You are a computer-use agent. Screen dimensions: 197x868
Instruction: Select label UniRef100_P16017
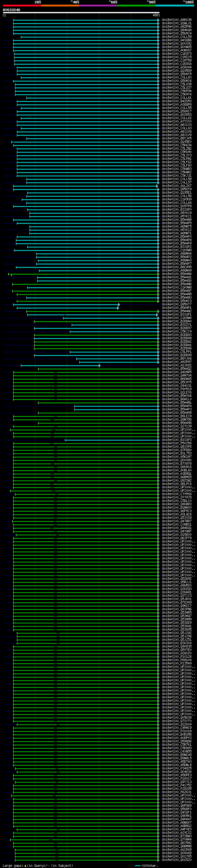[177, 778]
